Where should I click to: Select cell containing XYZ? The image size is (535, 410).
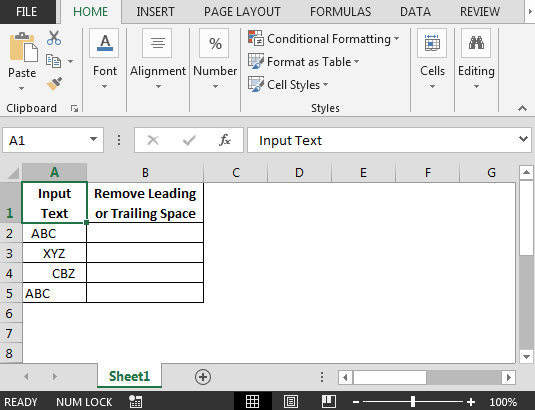[54, 253]
